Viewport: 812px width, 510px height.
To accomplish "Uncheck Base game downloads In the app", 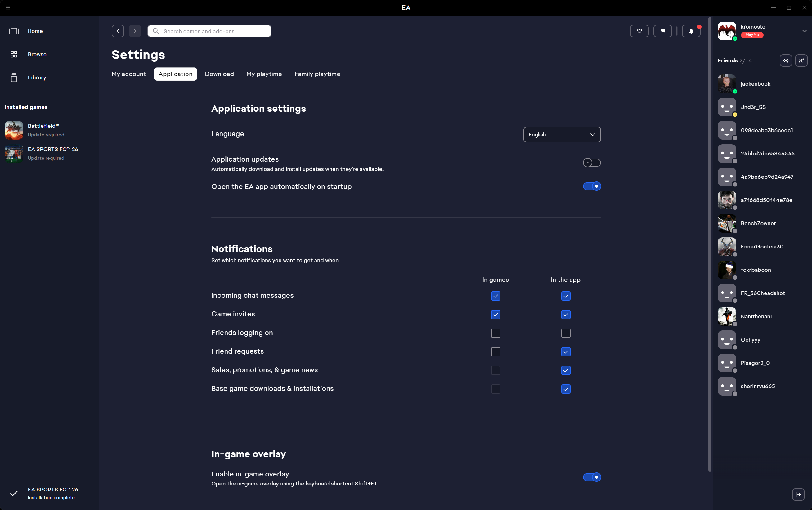I will (566, 389).
